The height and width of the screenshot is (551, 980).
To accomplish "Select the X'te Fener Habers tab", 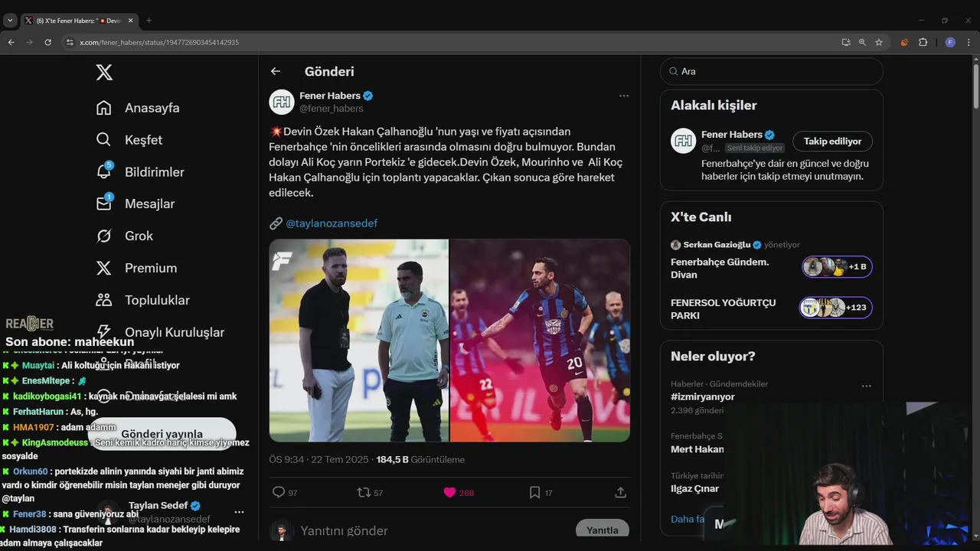I will point(78,21).
